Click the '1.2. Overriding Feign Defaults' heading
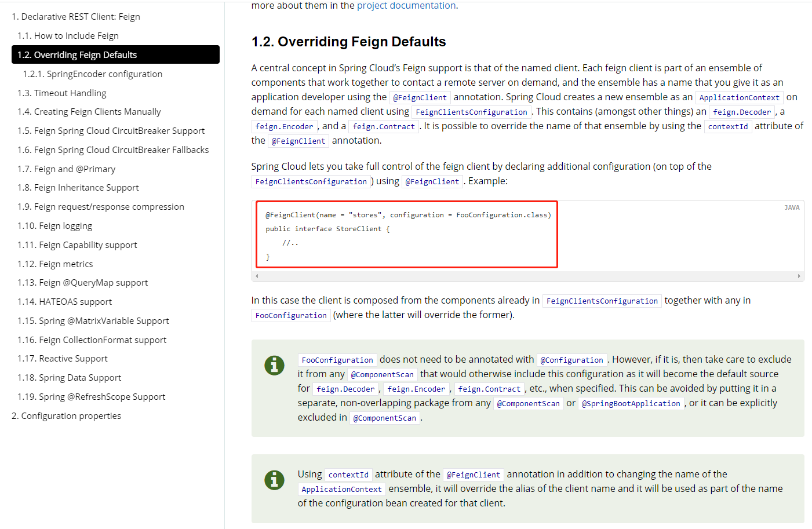This screenshot has width=812, height=529. click(348, 42)
